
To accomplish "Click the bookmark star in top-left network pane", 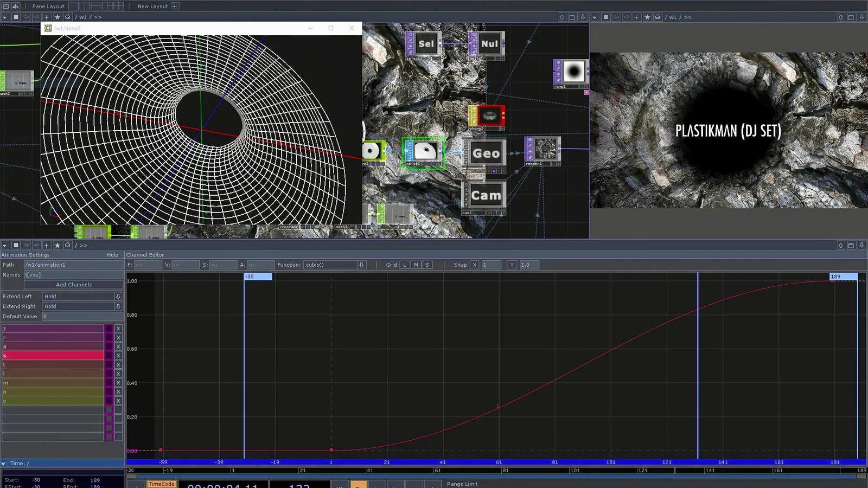I will click(57, 17).
